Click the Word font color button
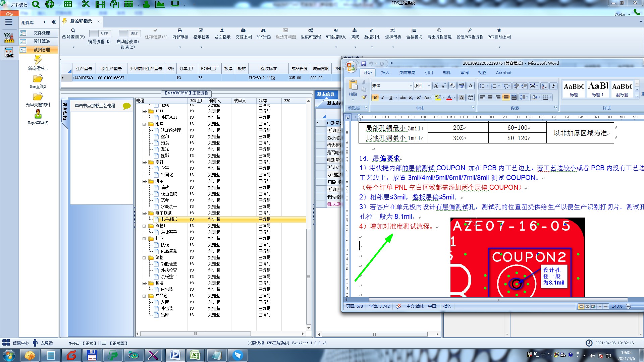Image resolution: width=644 pixels, height=362 pixels. tap(449, 98)
